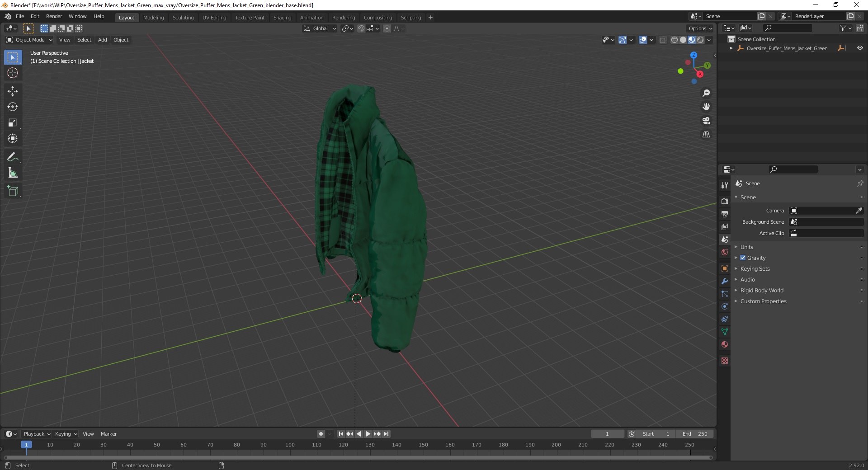Screen dimensions: 868x470
Task: Open the File menu
Action: point(20,16)
